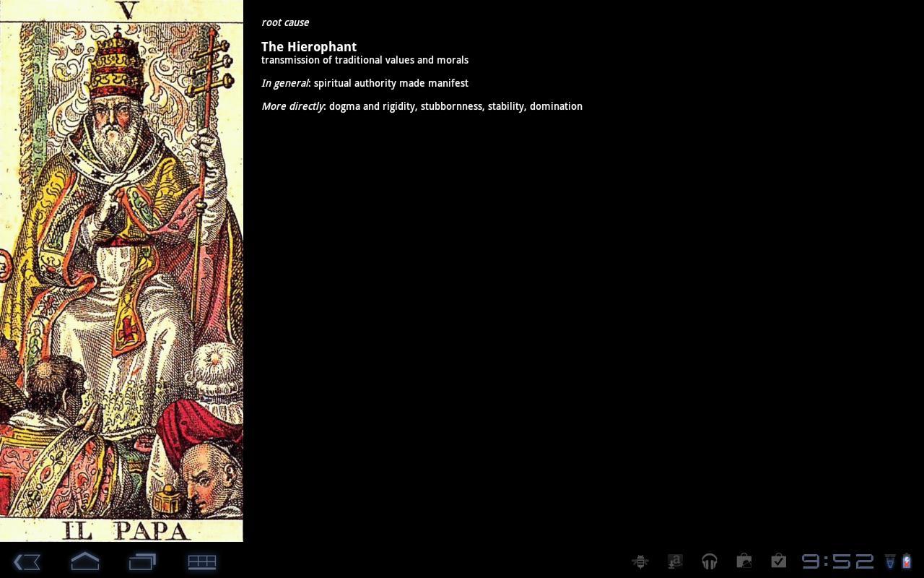The height and width of the screenshot is (578, 924).
Task: Open the download complete checkmark notification
Action: 778,561
